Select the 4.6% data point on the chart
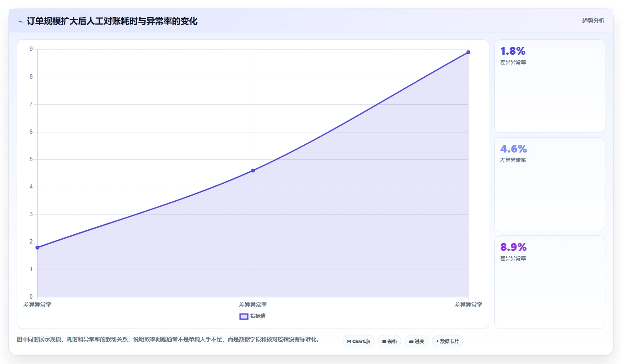 click(x=253, y=170)
